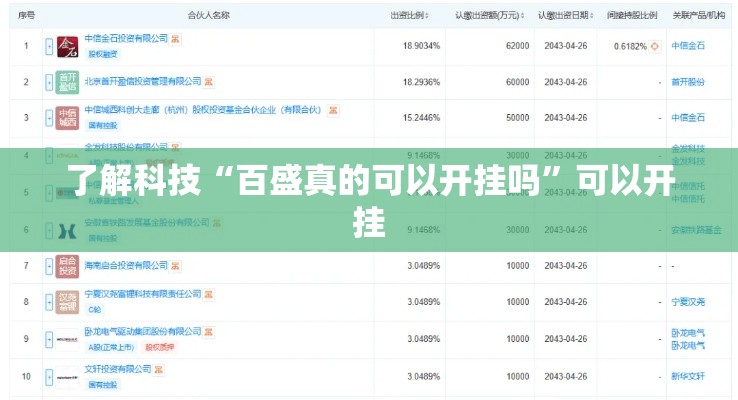This screenshot has width=738, height=400.
Task: Click the 50000 subscribed amount cell
Action: (x=518, y=118)
